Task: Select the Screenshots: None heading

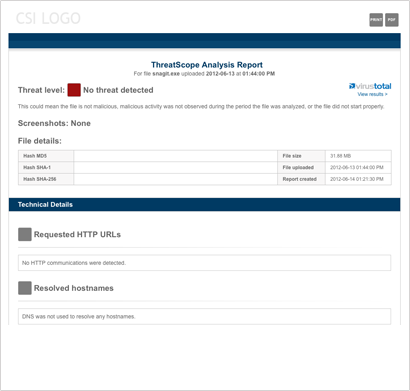Action: [x=54, y=123]
